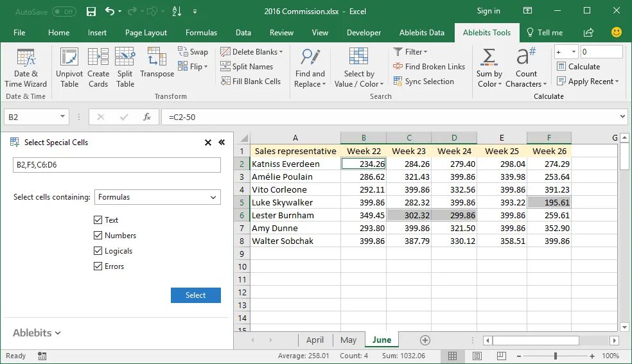Click the Calculate button in ribbon
This screenshot has width=632, height=364.
(x=579, y=66)
